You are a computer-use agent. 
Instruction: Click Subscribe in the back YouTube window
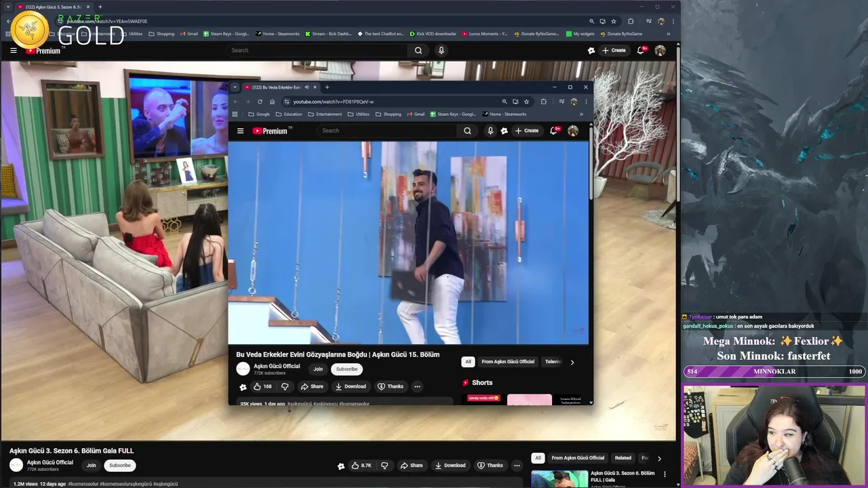pos(120,466)
